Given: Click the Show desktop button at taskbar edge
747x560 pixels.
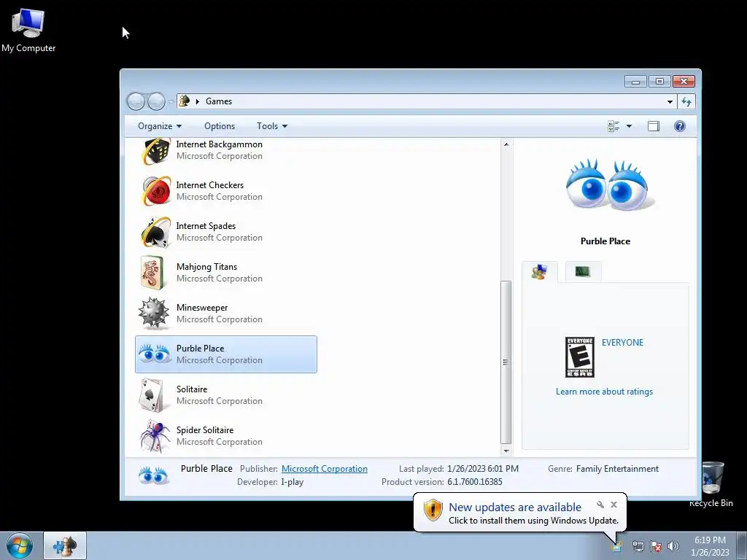Looking at the screenshot, I should 742,545.
